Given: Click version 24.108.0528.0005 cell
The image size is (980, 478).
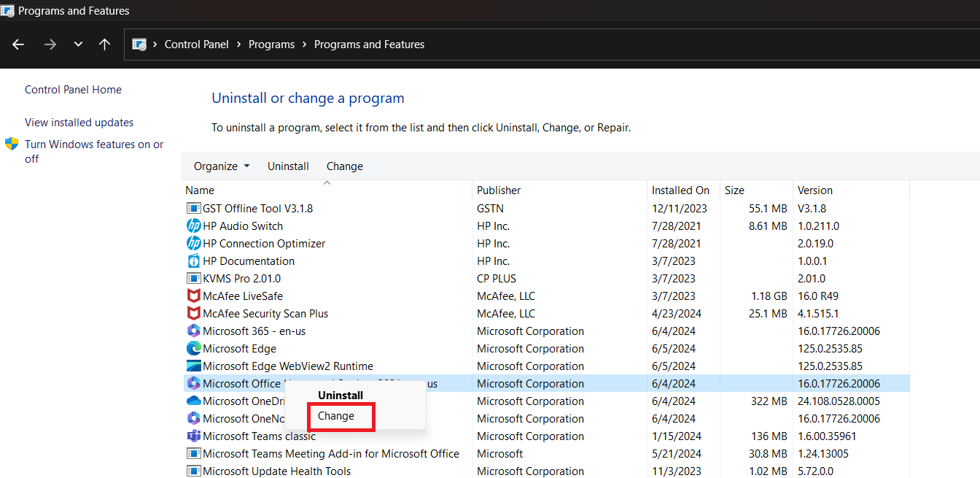Looking at the screenshot, I should pos(839,401).
